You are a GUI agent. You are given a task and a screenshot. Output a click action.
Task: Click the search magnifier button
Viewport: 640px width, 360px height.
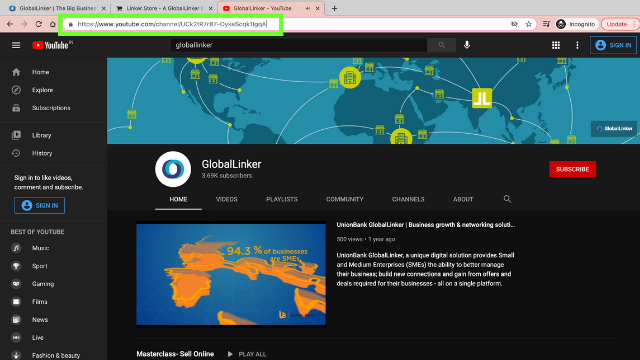(x=441, y=45)
